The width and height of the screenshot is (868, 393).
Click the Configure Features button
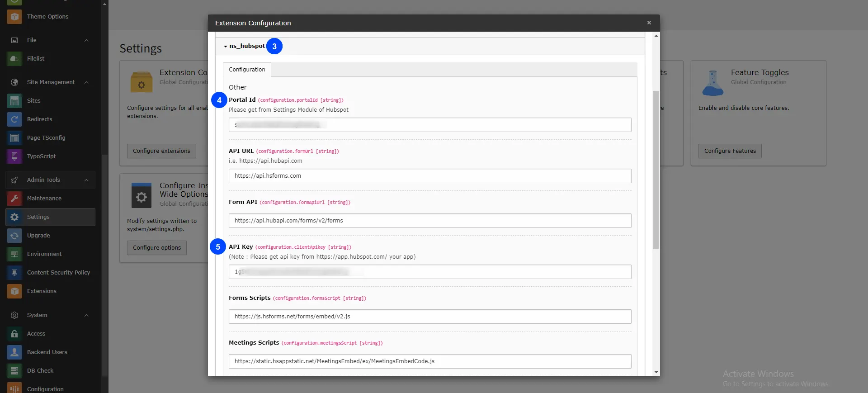(730, 151)
